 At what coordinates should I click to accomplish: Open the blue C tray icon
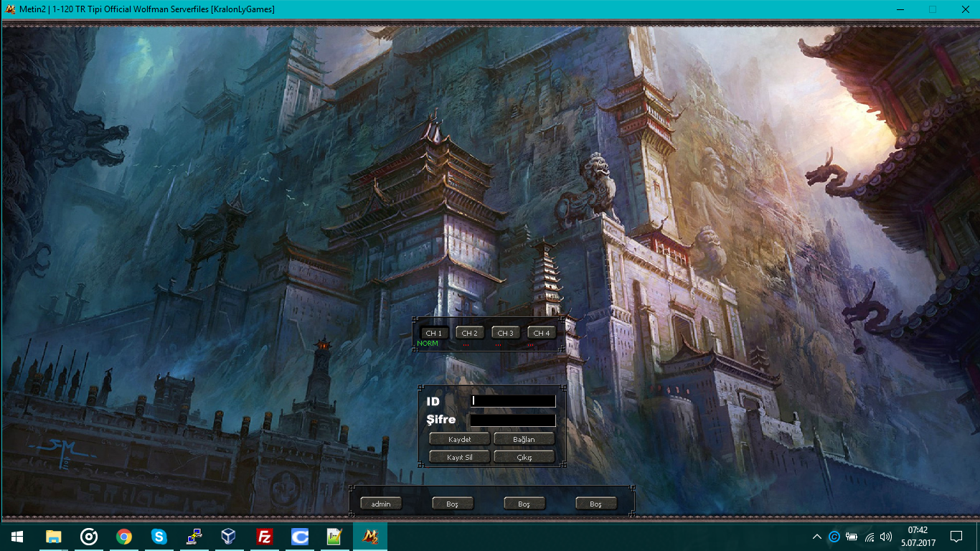tap(834, 537)
